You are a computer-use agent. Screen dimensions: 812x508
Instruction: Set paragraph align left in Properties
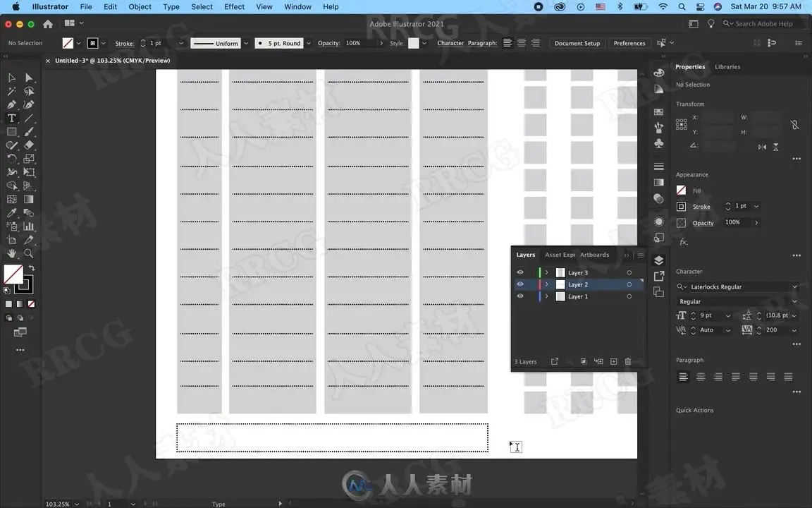683,377
